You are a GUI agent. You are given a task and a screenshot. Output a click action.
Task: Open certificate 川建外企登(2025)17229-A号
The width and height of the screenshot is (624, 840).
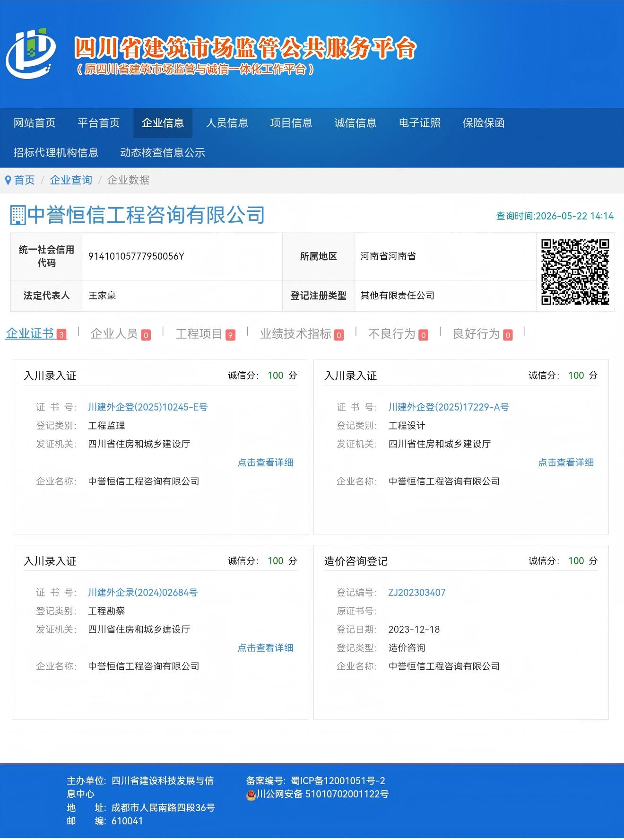449,407
